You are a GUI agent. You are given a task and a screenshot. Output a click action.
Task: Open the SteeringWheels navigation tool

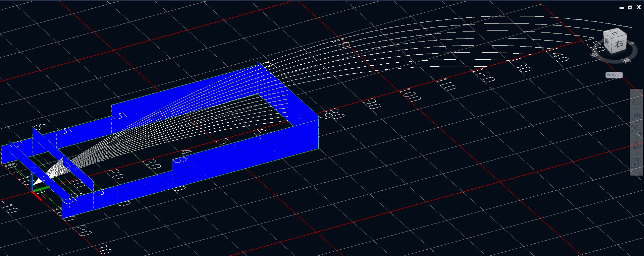[636, 101]
